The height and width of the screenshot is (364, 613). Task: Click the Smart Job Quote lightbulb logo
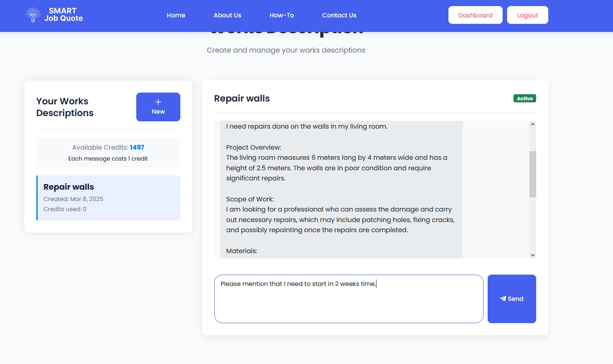pyautogui.click(x=33, y=15)
